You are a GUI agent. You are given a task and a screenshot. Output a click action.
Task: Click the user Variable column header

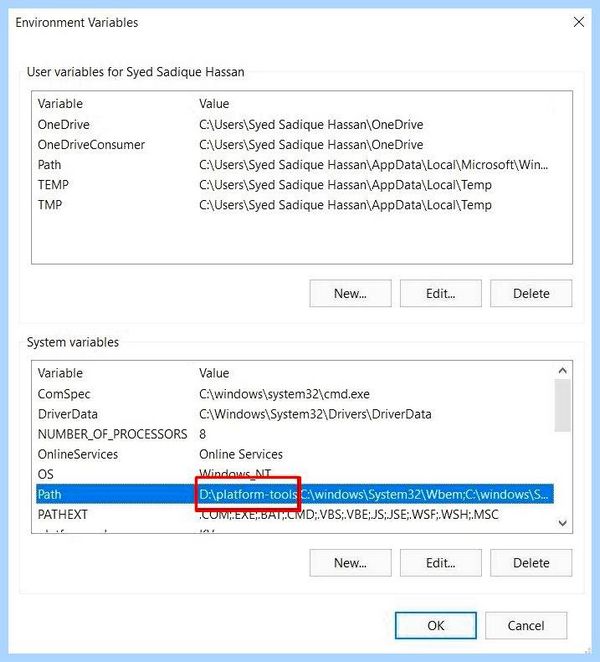[60, 104]
